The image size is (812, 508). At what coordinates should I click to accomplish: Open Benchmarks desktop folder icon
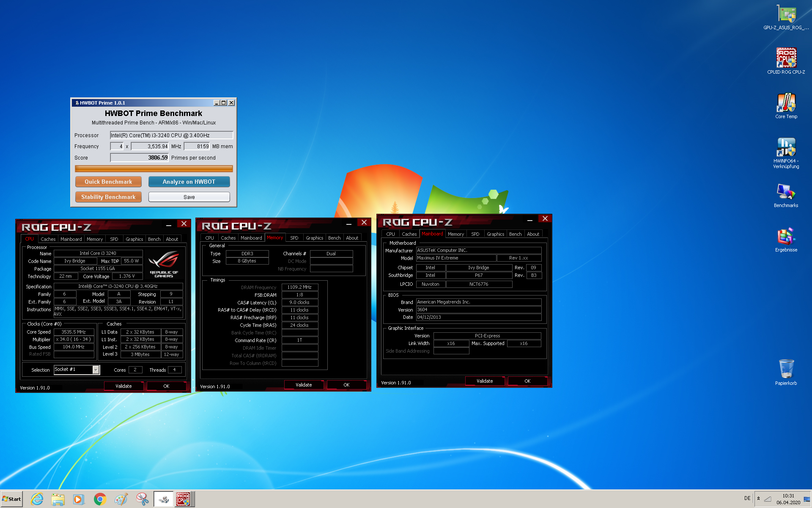[x=786, y=196]
